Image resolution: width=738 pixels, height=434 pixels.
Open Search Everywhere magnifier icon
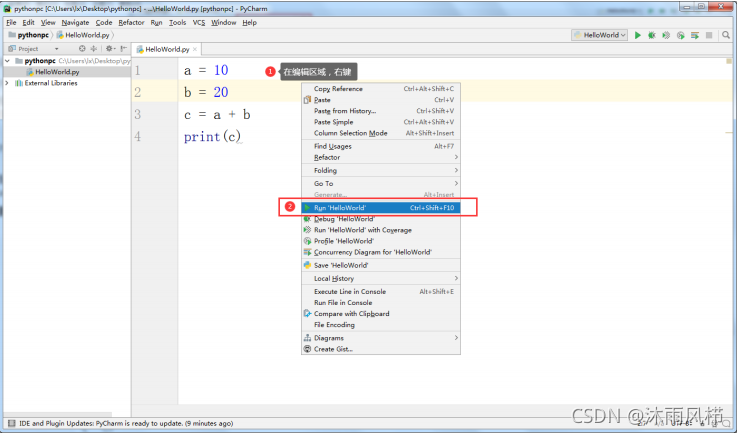[x=726, y=35]
